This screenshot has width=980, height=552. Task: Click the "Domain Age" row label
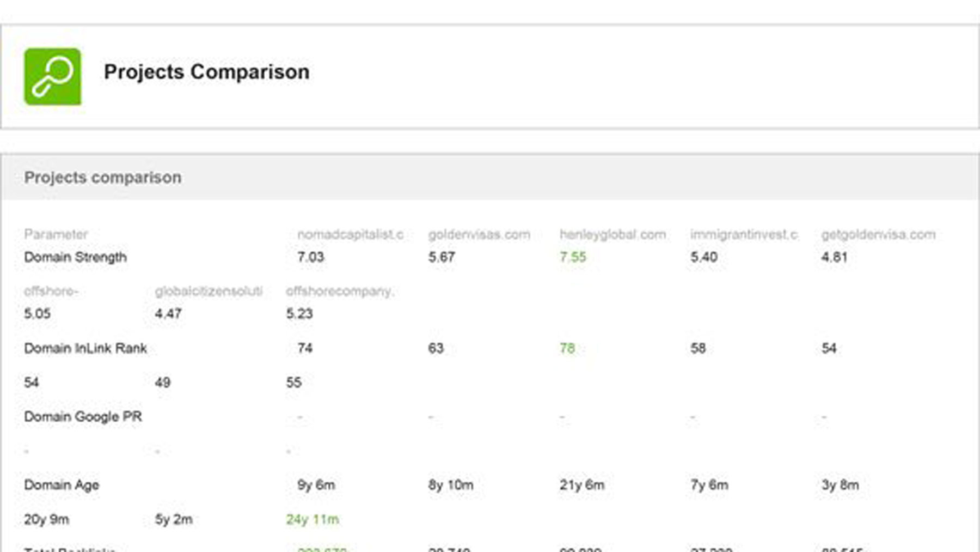(62, 485)
